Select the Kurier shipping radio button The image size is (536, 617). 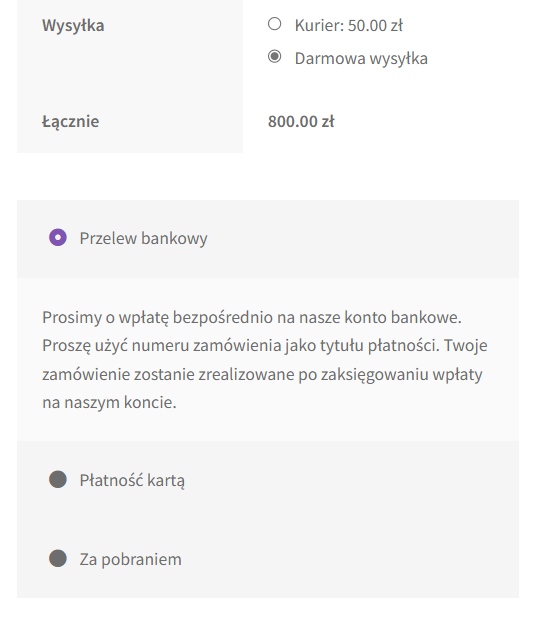[x=274, y=24]
